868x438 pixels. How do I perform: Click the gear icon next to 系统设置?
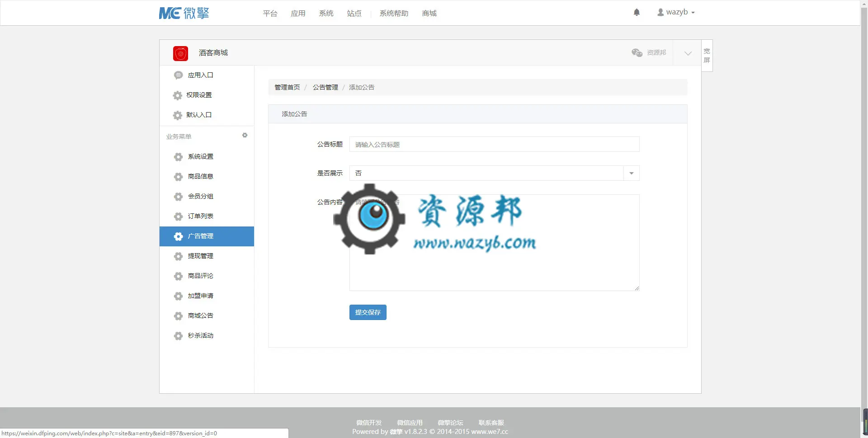(179, 157)
